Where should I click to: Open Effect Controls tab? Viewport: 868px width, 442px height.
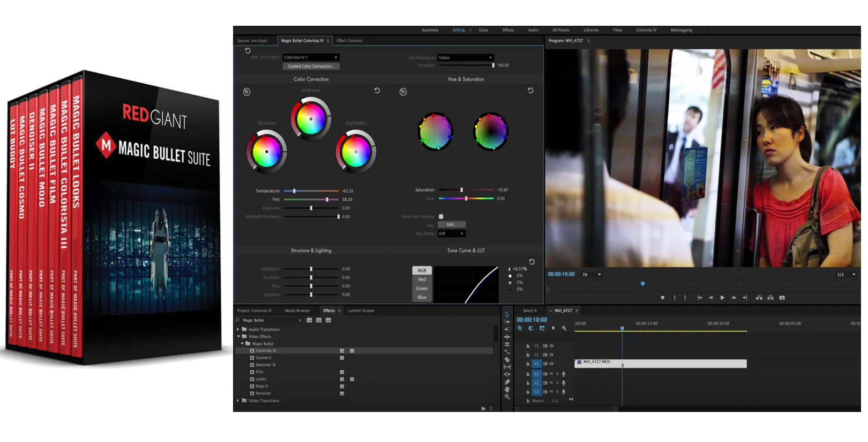[349, 41]
